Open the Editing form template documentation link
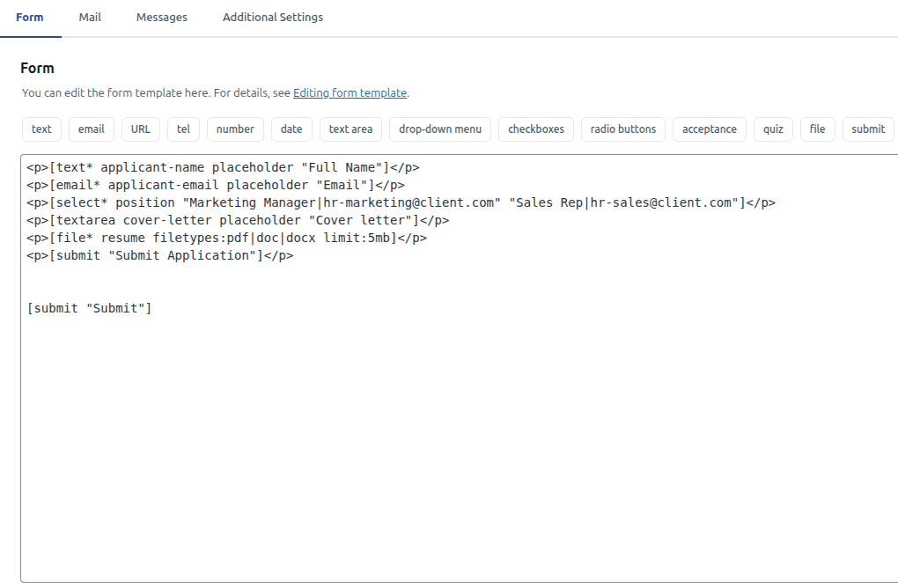 tap(350, 92)
